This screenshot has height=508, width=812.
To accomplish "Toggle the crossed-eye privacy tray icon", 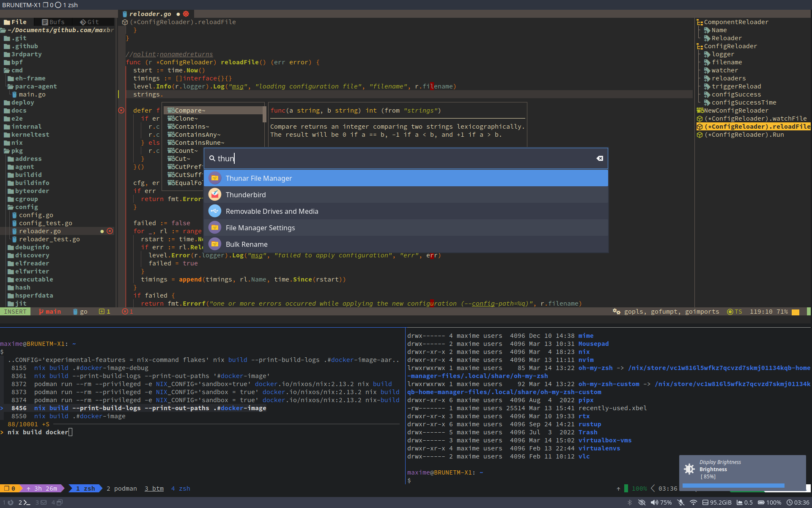I will (642, 502).
